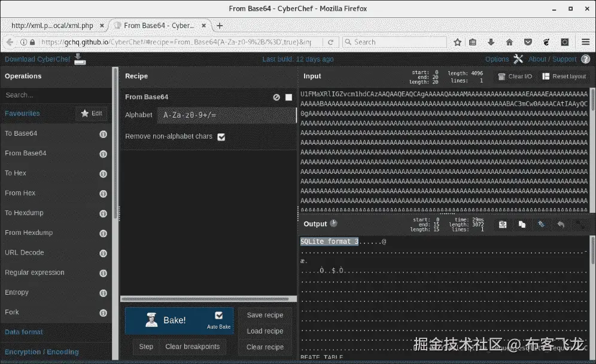Click the recipe pane horizontal scrollbar

tap(205, 299)
